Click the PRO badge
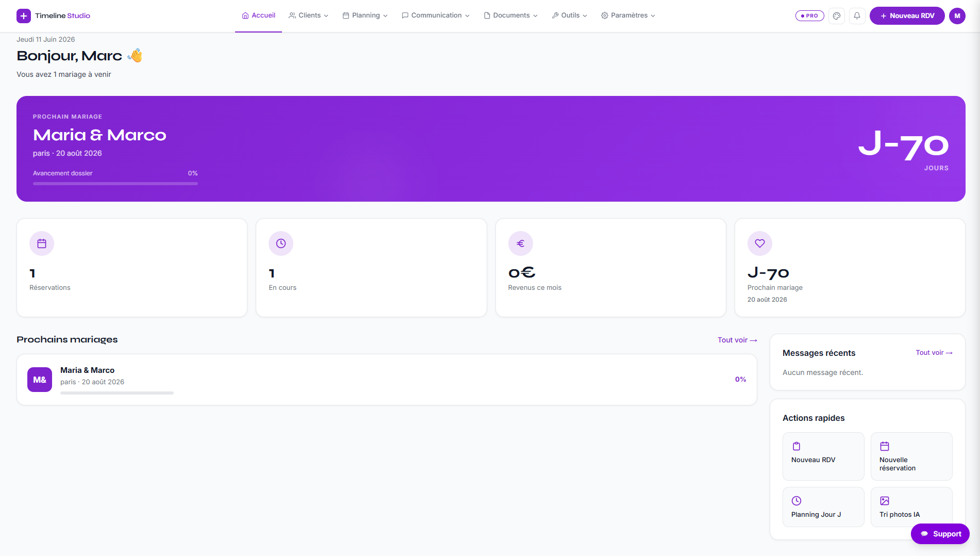 [x=810, y=16]
